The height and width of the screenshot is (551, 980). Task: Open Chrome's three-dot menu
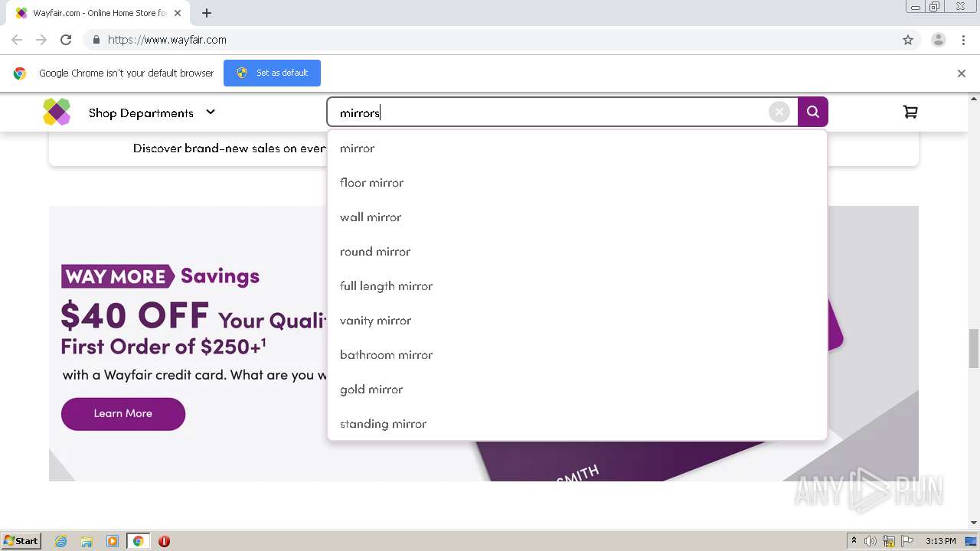pyautogui.click(x=963, y=40)
